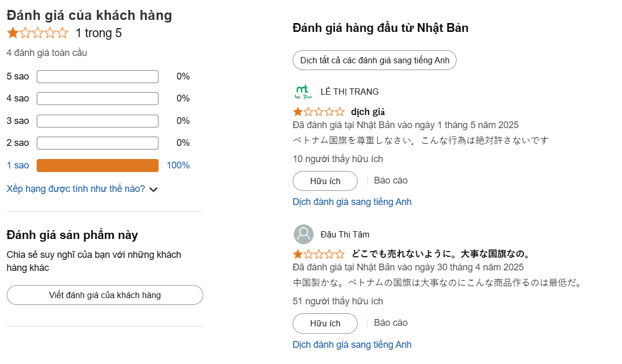Click Viết đánh giá của khách hàng

pyautogui.click(x=105, y=295)
